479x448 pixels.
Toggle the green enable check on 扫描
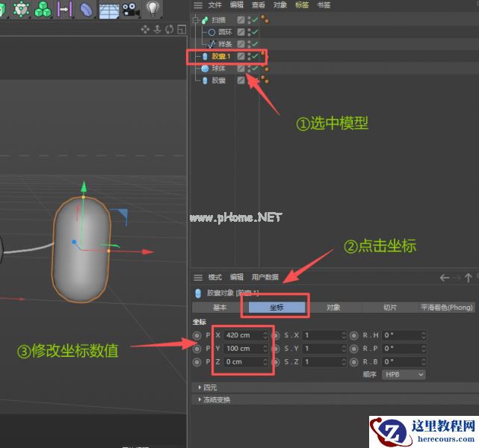pos(255,20)
